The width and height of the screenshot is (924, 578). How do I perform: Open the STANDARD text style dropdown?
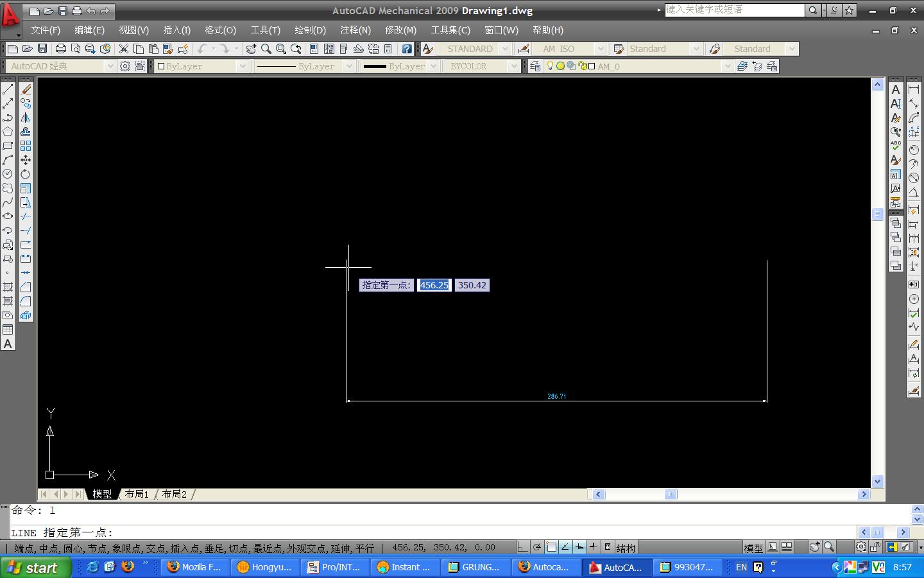click(x=504, y=49)
